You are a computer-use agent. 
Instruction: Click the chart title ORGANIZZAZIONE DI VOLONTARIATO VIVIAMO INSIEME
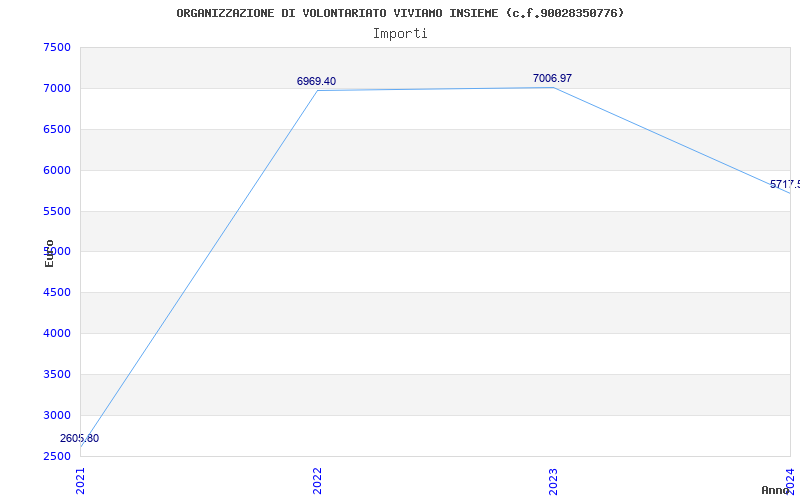tap(400, 13)
